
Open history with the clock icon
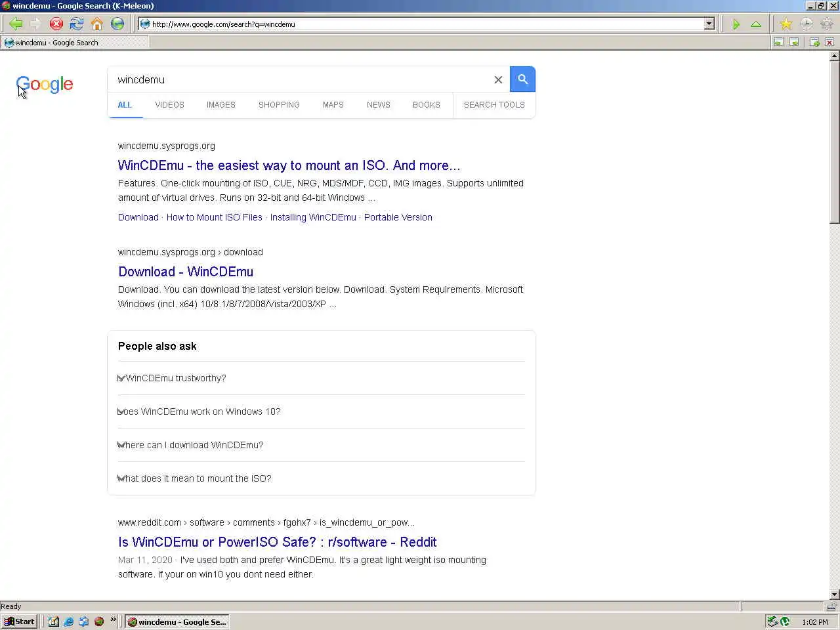(x=806, y=24)
